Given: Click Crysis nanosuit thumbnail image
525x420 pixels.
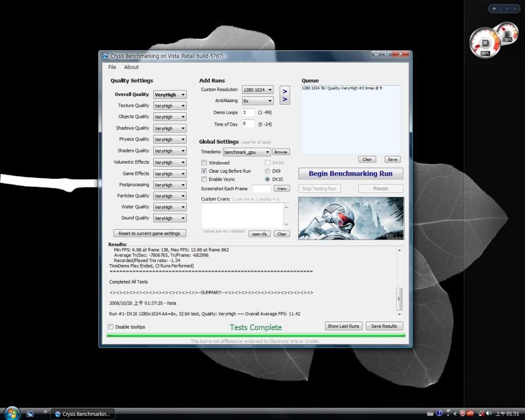Looking at the screenshot, I should pos(351,218).
